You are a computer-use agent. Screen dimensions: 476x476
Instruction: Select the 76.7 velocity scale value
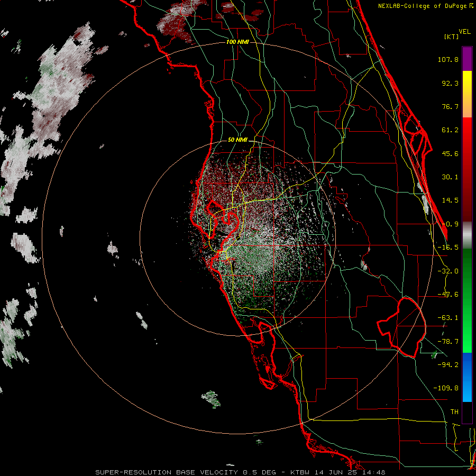coord(450,106)
